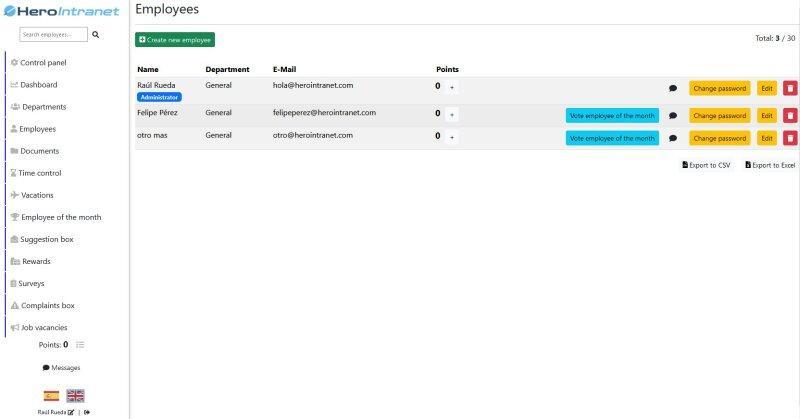The height and width of the screenshot is (419, 800).
Task: Open Departments in the sidebar
Action: 39,107
